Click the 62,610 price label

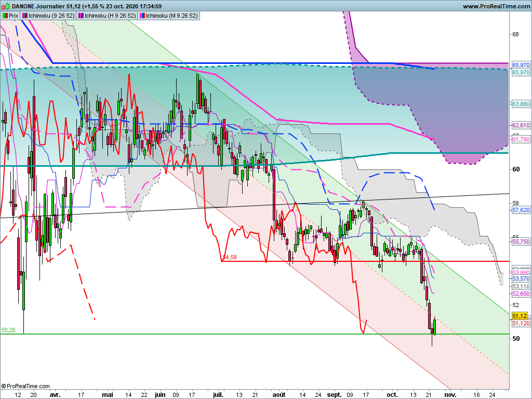tap(521, 125)
